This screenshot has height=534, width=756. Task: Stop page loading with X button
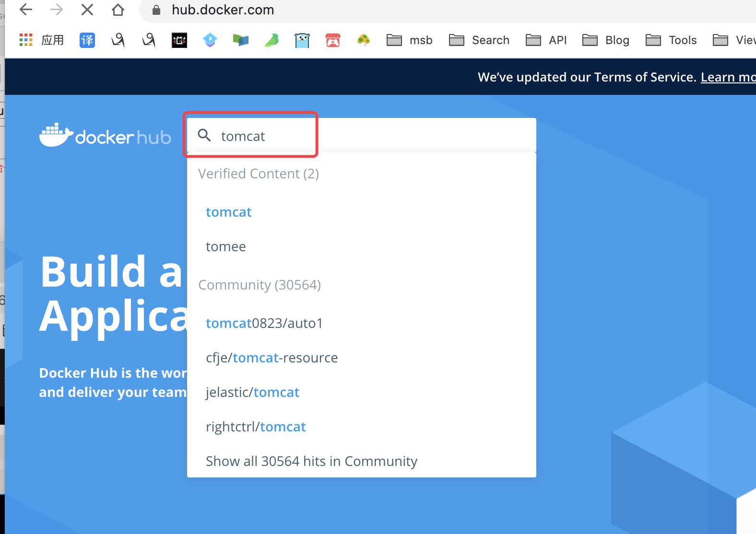click(x=87, y=10)
